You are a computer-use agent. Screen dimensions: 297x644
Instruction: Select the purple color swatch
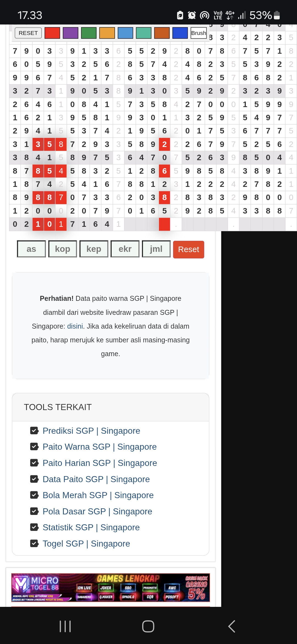[70, 33]
